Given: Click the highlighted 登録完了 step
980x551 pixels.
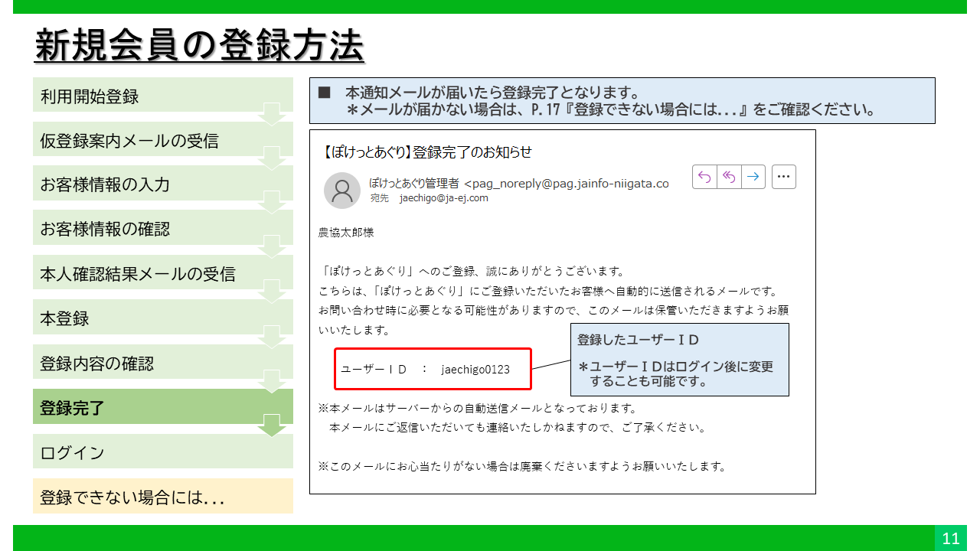Looking at the screenshot, I should pos(162,408).
